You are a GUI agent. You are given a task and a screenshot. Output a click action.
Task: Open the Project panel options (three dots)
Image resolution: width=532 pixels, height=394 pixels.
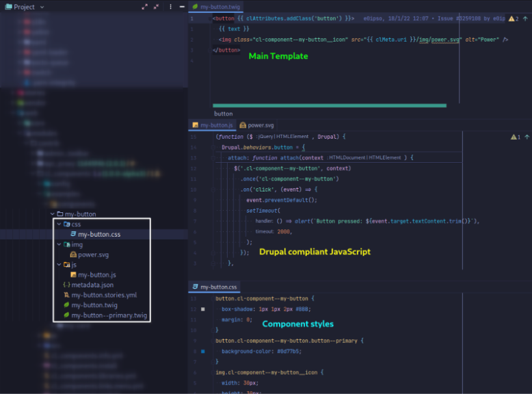pyautogui.click(x=170, y=7)
